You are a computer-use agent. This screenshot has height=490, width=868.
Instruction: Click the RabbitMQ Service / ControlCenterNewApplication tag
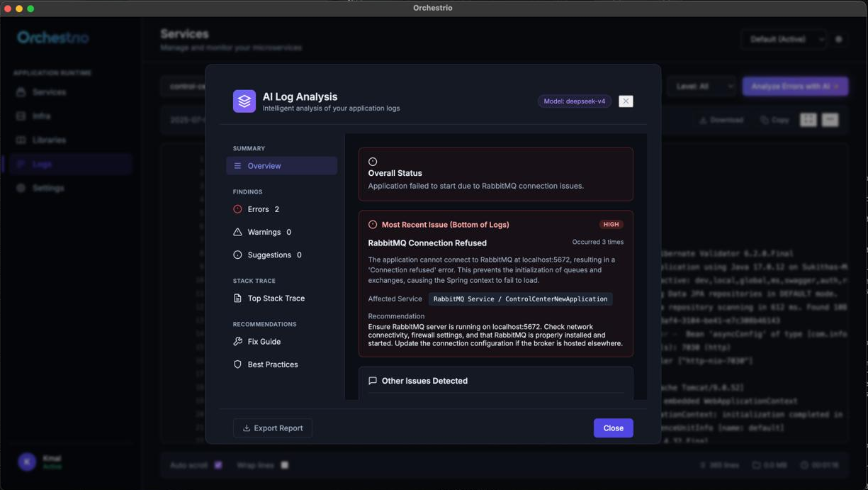(521, 299)
